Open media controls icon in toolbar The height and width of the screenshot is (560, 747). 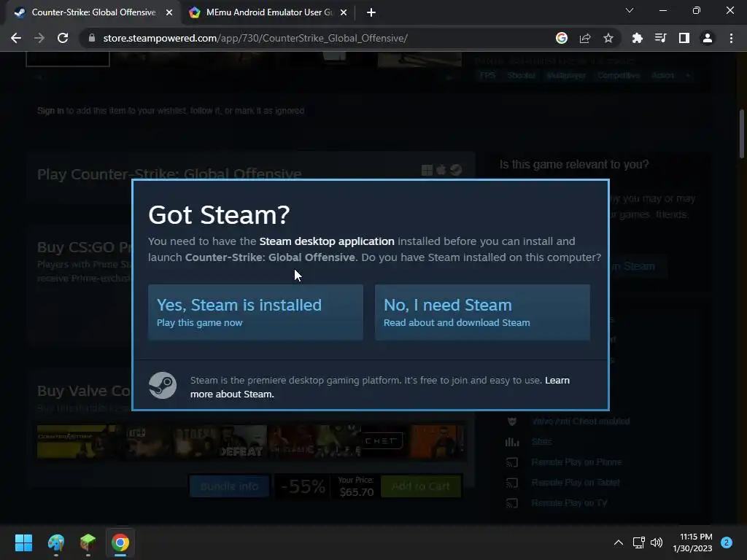(x=660, y=38)
